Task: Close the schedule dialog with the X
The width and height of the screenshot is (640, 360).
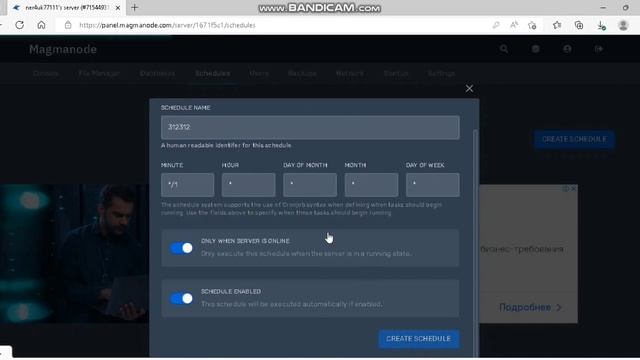Action: (x=469, y=89)
